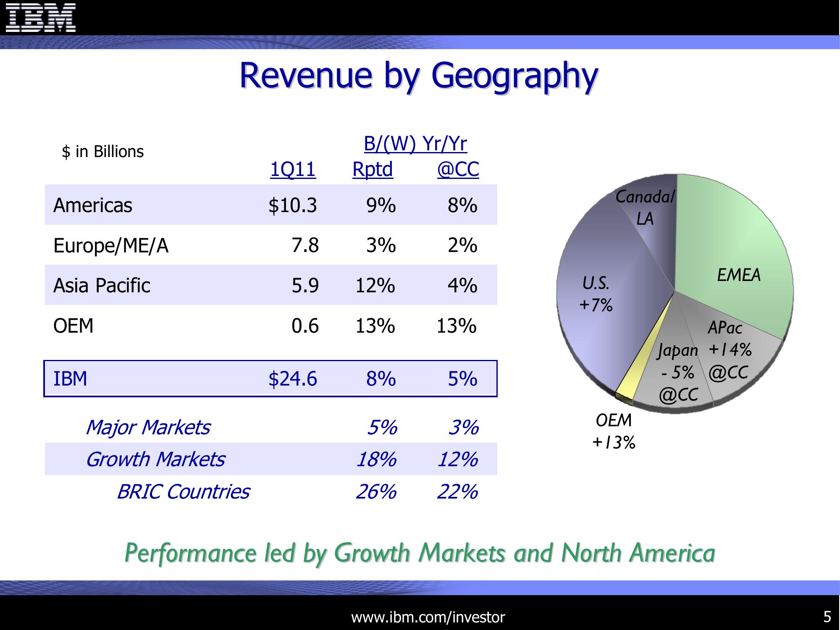
Task: Click Asia Pacific reported 12% value
Action: click(375, 286)
